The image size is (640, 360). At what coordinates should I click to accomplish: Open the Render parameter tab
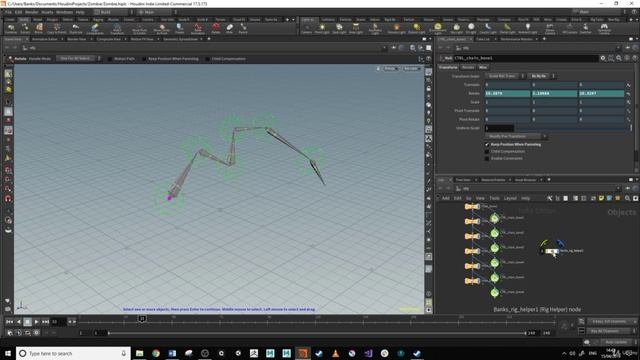pyautogui.click(x=468, y=67)
